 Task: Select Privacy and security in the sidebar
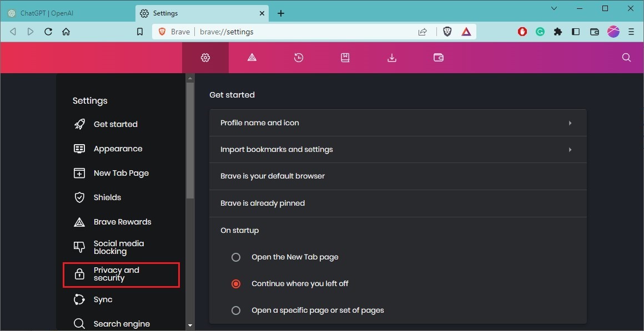[121, 274]
